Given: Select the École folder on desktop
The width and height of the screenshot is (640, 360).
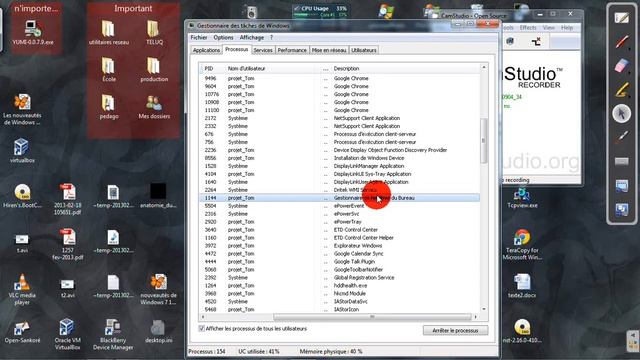Looking at the screenshot, I should coord(109,69).
